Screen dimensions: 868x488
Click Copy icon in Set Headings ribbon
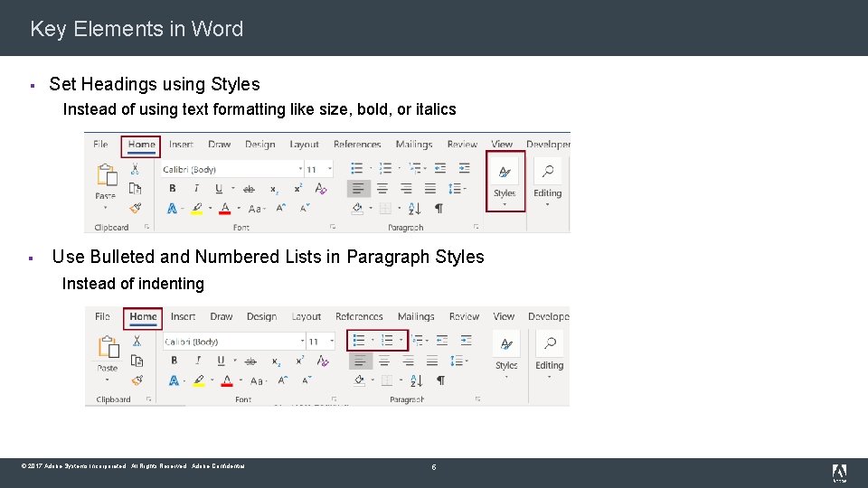click(x=135, y=189)
